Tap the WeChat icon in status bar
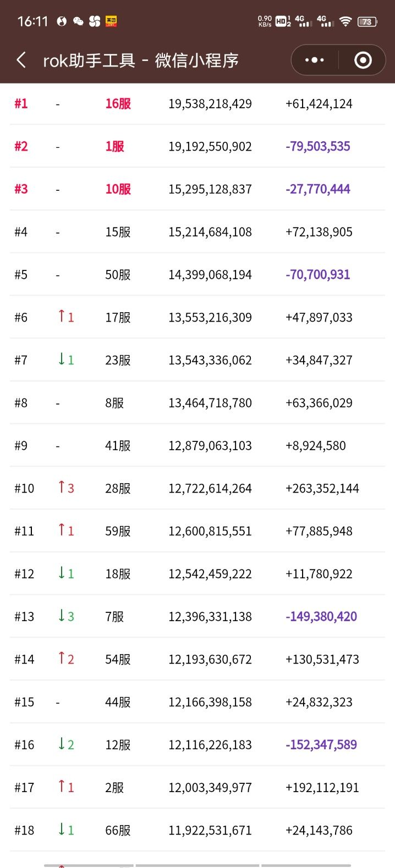 (x=78, y=21)
